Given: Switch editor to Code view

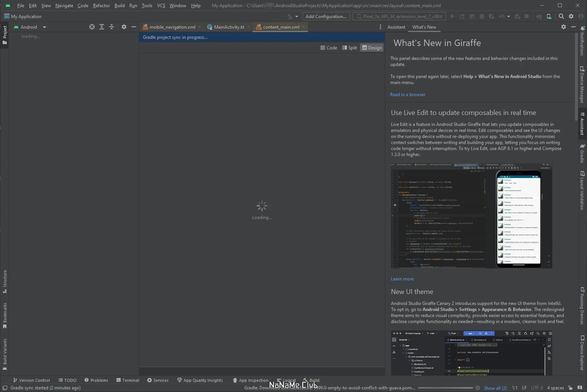Looking at the screenshot, I should (329, 47).
